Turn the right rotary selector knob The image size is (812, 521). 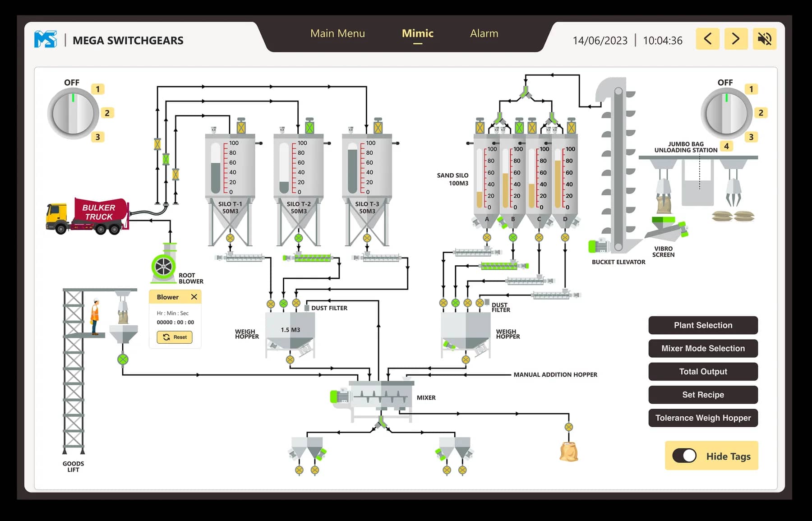tap(726, 113)
